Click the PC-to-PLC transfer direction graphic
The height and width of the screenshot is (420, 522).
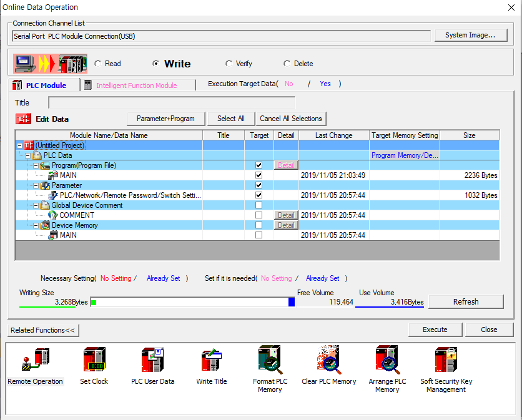click(51, 64)
